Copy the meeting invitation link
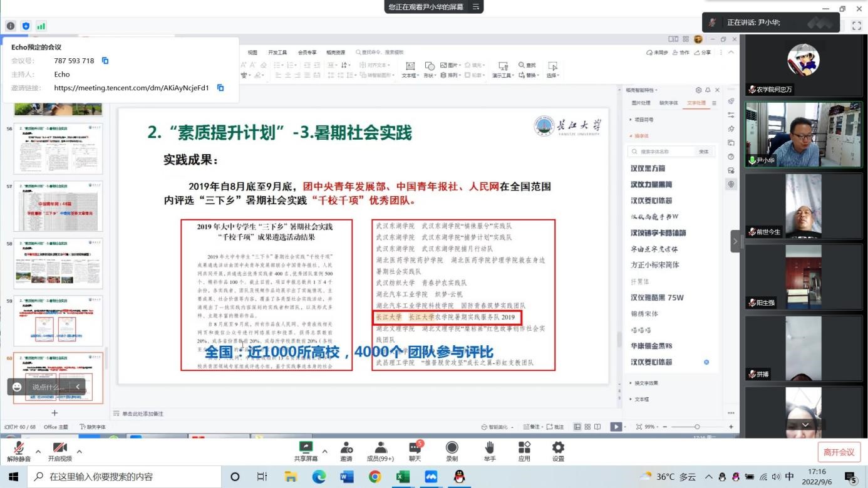Image resolution: width=868 pixels, height=488 pixels. [x=220, y=88]
